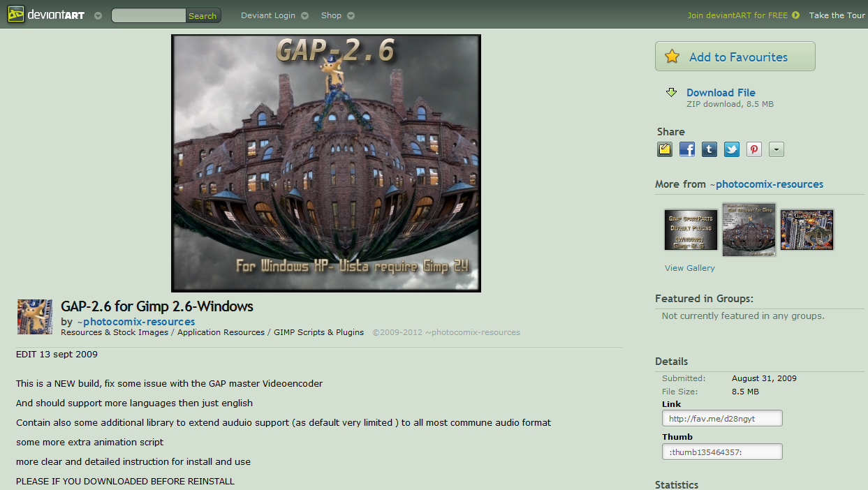Open the dropdown arrow beside deviantART logo

(x=98, y=15)
